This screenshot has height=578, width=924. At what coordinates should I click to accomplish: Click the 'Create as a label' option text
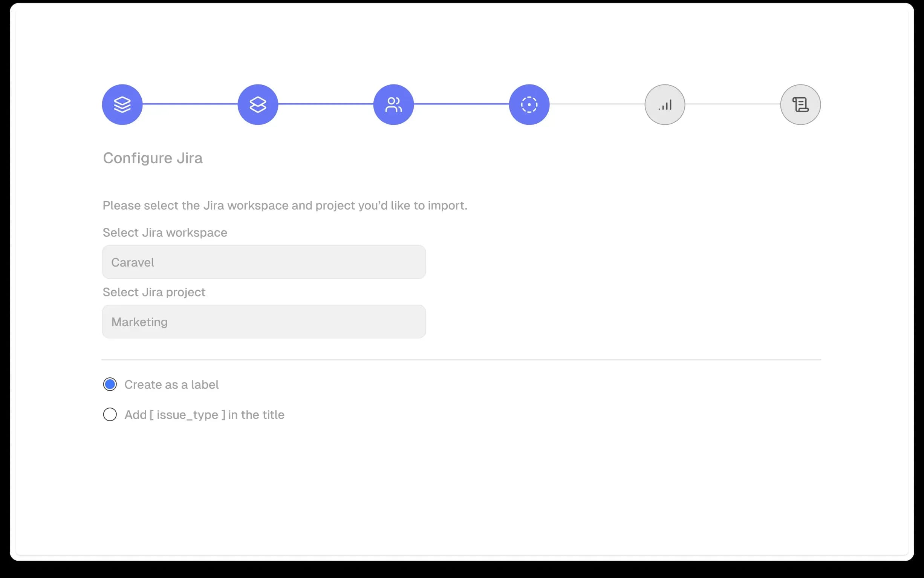171,385
